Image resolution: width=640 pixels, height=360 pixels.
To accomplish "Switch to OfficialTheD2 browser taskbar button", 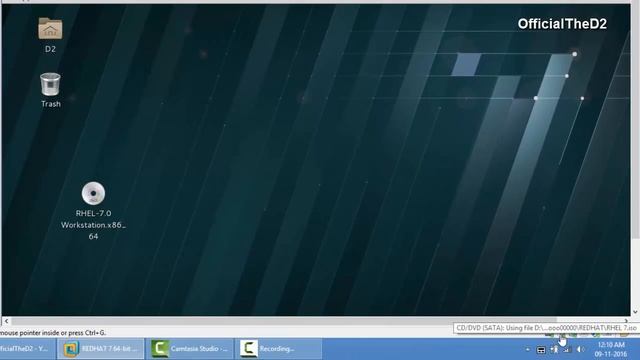I will point(27,349).
